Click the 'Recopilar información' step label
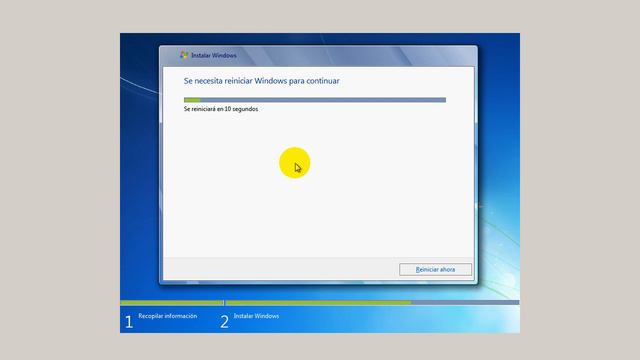 click(167, 316)
